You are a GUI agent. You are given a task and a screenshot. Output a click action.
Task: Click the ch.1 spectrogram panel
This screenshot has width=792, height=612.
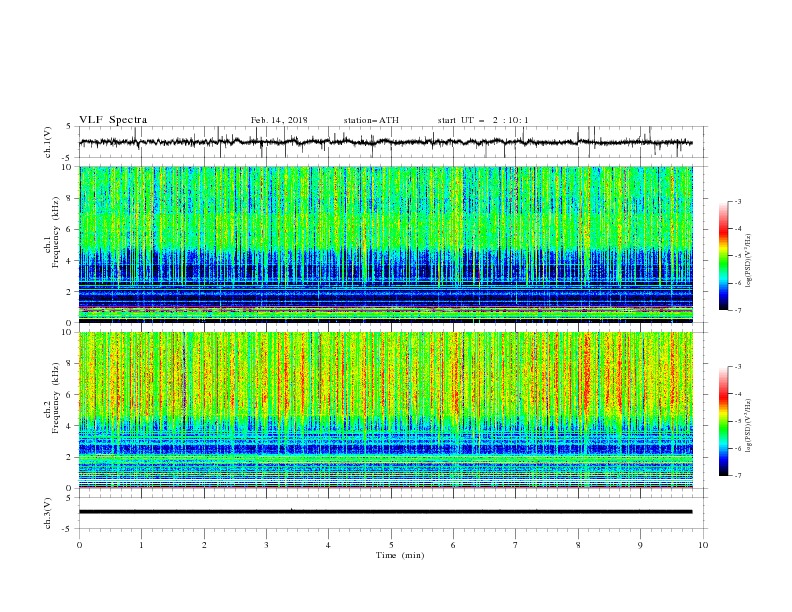pos(386,244)
